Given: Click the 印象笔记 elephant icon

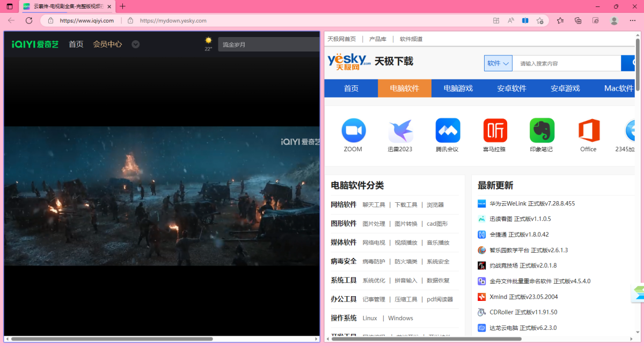Looking at the screenshot, I should click(x=541, y=130).
